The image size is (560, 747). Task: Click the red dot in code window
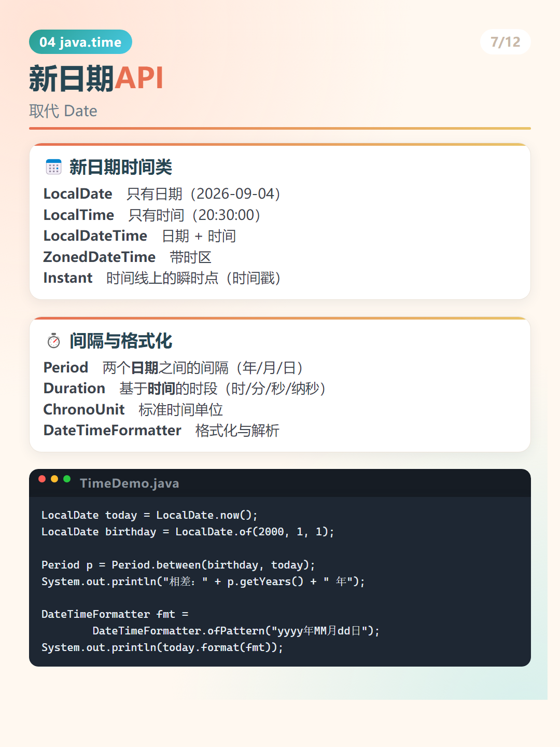(x=42, y=479)
